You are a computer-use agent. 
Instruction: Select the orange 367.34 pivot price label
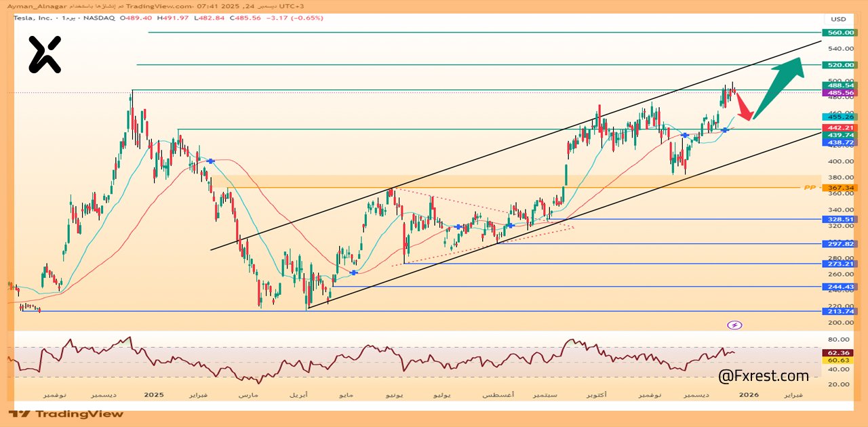tap(840, 188)
